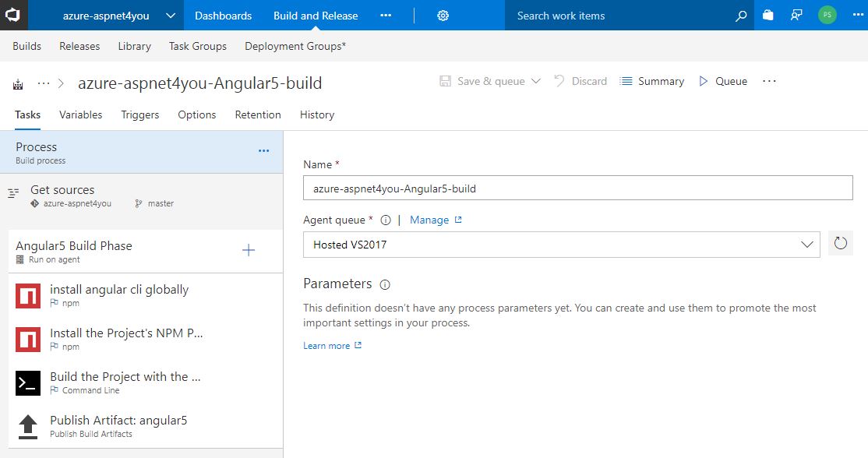The width and height of the screenshot is (868, 458).
Task: Go to the Builds page
Action: click(x=26, y=46)
